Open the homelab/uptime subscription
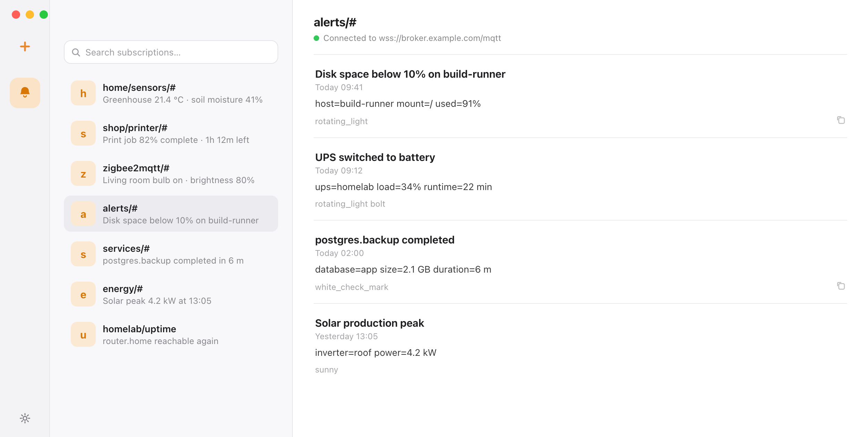Viewport: 868px width, 437px height. click(x=171, y=335)
